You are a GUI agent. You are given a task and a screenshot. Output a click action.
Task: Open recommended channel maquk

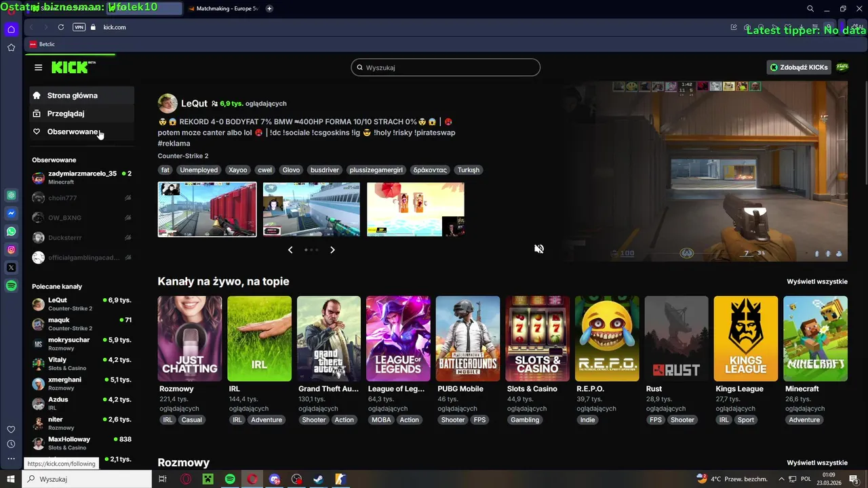[x=81, y=324]
